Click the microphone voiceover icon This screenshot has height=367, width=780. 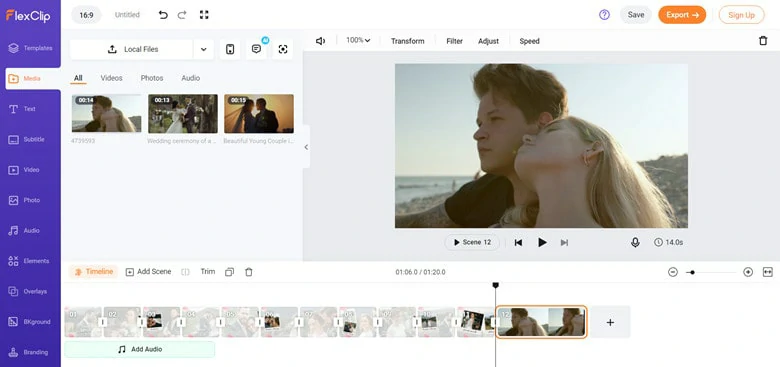[635, 242]
